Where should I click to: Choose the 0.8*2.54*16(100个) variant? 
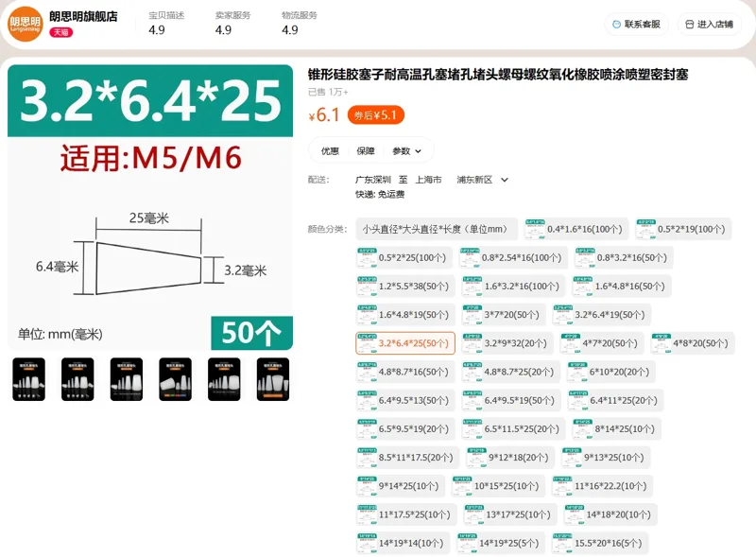pos(513,258)
